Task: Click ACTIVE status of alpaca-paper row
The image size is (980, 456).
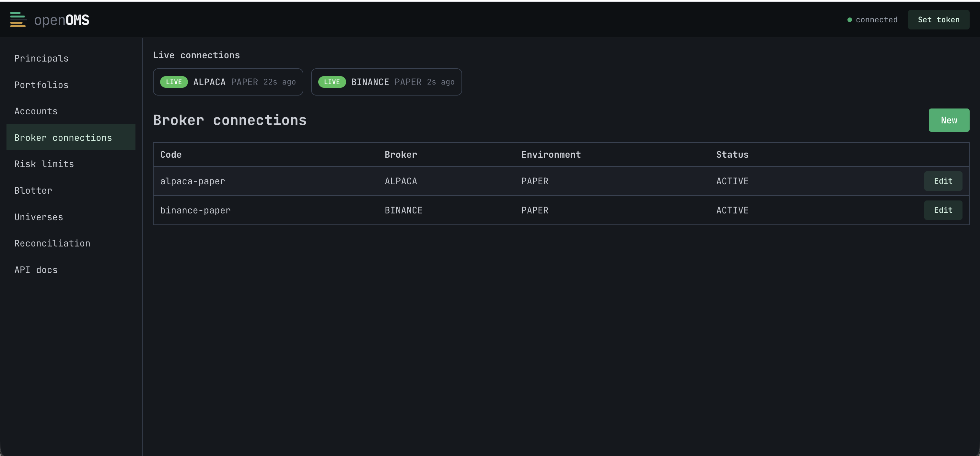Action: pos(732,181)
